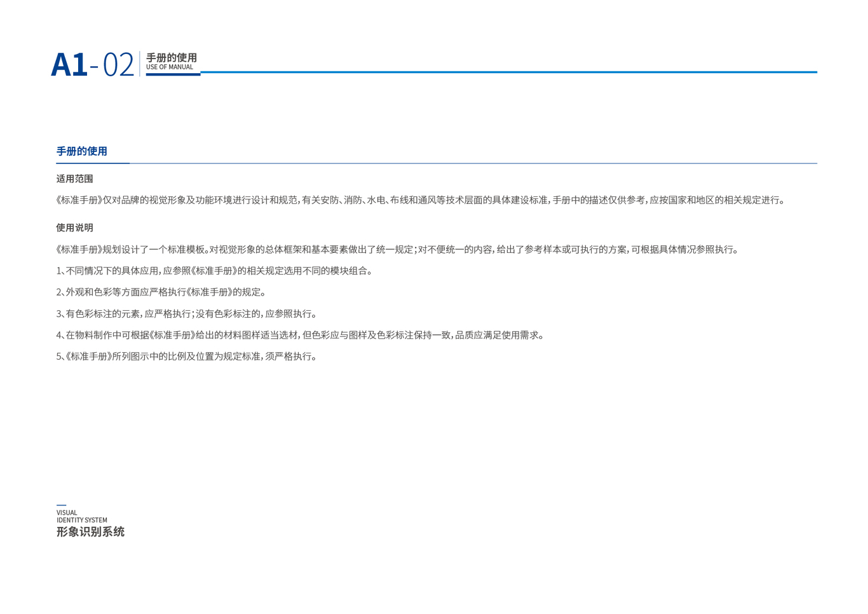This screenshot has width=868, height=614.
Task: Click the "适用范围" subheading
Action: (x=74, y=179)
